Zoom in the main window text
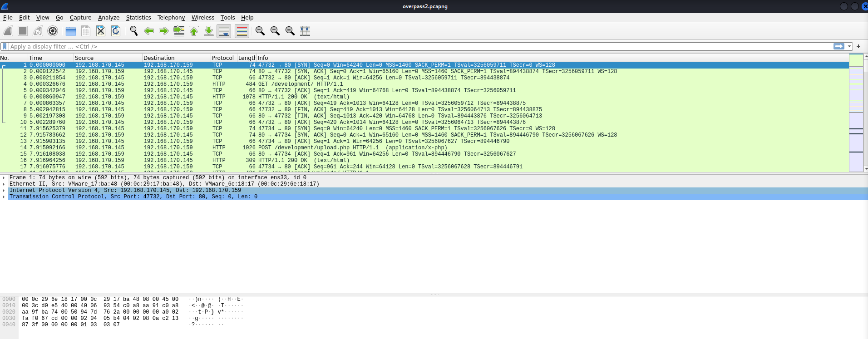The width and height of the screenshot is (868, 339). (x=260, y=31)
